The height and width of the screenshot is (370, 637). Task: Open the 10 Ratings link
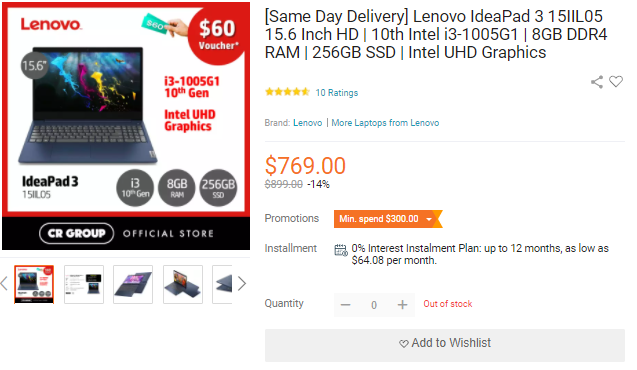click(337, 93)
